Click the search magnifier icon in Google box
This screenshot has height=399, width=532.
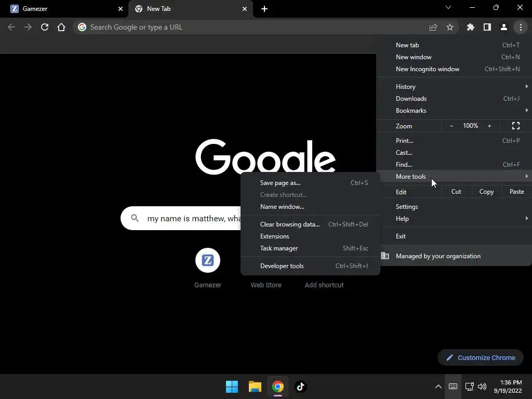(135, 218)
